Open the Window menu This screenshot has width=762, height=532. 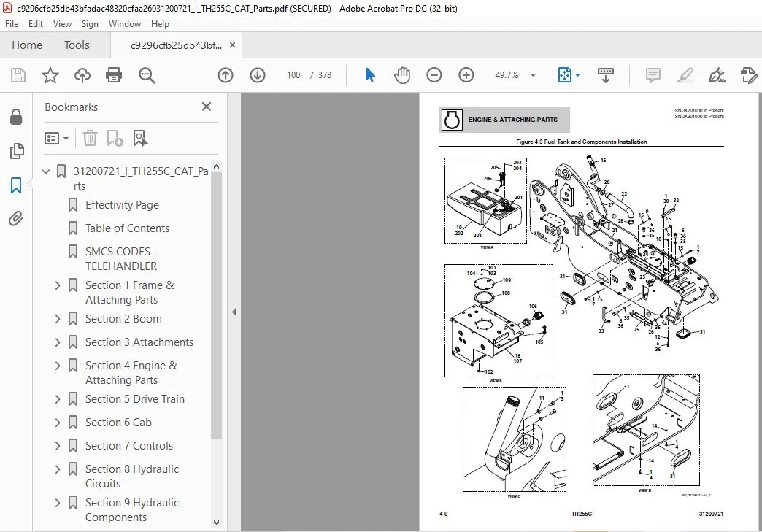pos(124,24)
